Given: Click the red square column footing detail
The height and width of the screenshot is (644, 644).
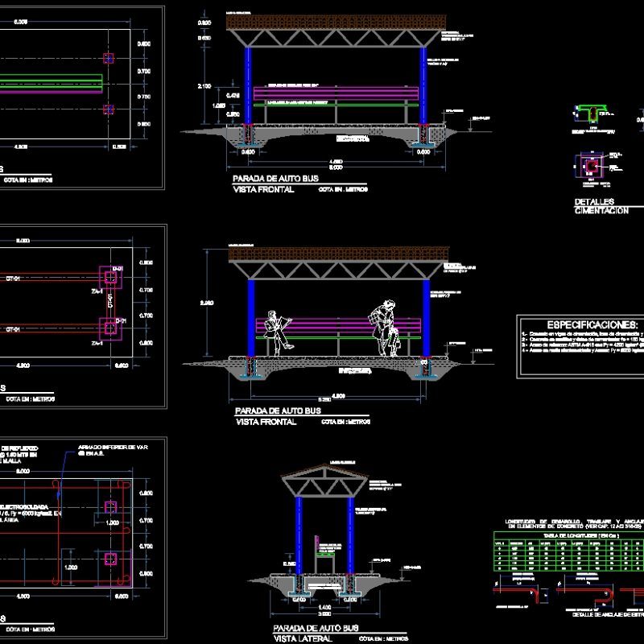Looking at the screenshot, I should pyautogui.click(x=591, y=165).
